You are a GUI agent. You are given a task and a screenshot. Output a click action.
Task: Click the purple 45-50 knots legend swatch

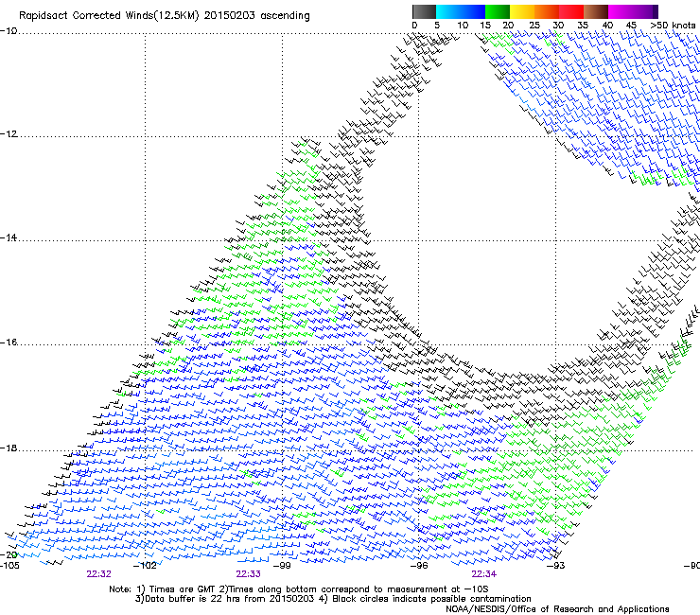tap(645, 11)
